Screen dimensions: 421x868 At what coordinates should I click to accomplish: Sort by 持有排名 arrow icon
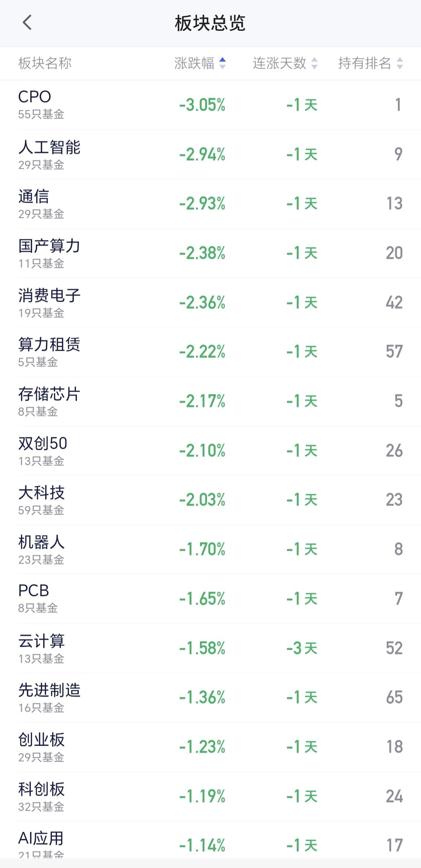click(400, 63)
